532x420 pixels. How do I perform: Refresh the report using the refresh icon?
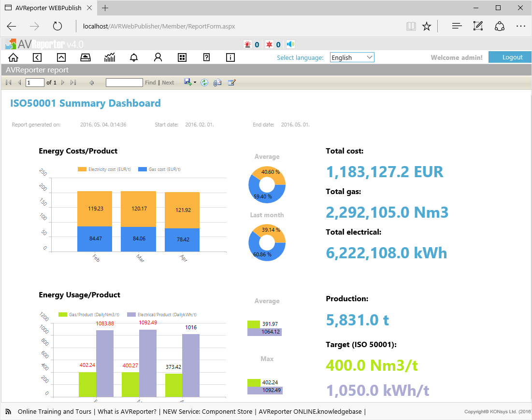point(204,83)
